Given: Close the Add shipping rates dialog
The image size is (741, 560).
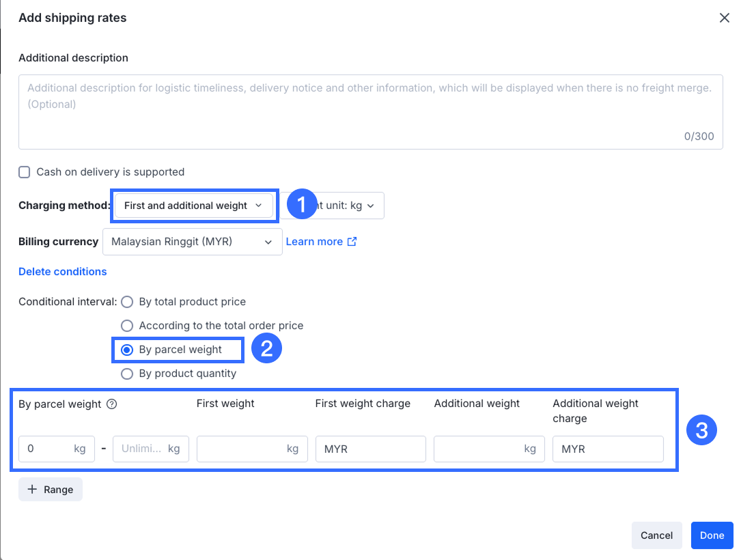Looking at the screenshot, I should (x=725, y=18).
